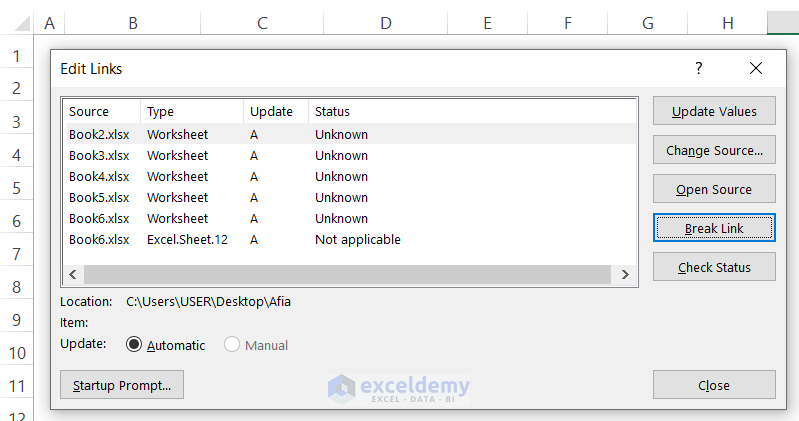The image size is (799, 421).
Task: Click the Update Values button
Action: click(x=714, y=111)
